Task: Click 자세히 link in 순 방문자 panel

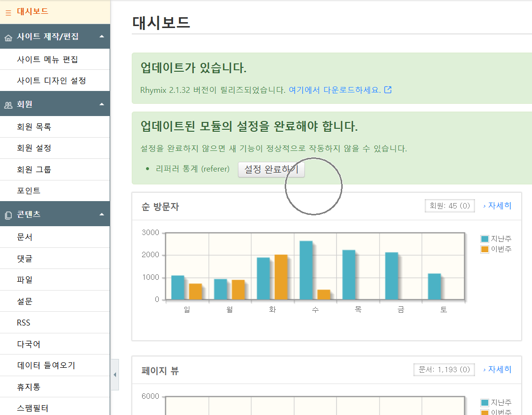Action: [x=497, y=206]
